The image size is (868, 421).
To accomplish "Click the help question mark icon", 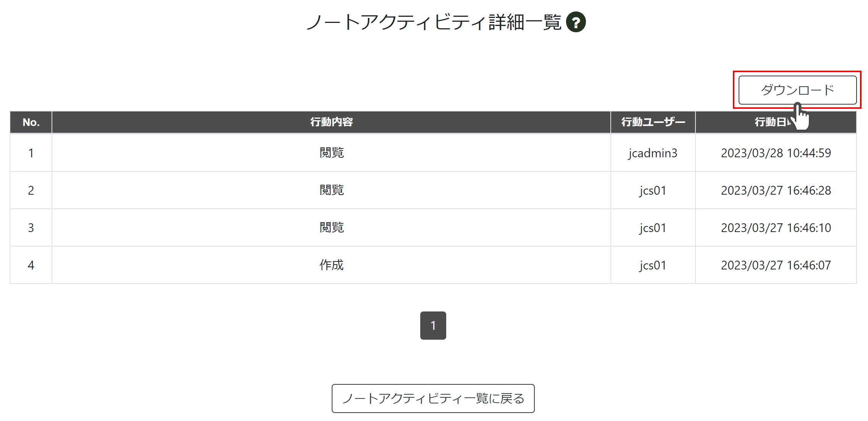I will pyautogui.click(x=576, y=22).
